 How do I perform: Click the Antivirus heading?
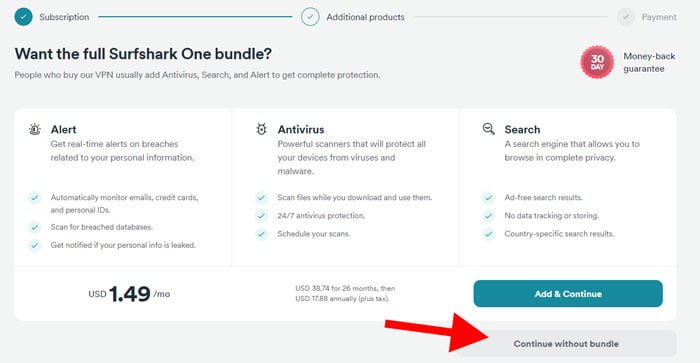[x=301, y=129]
